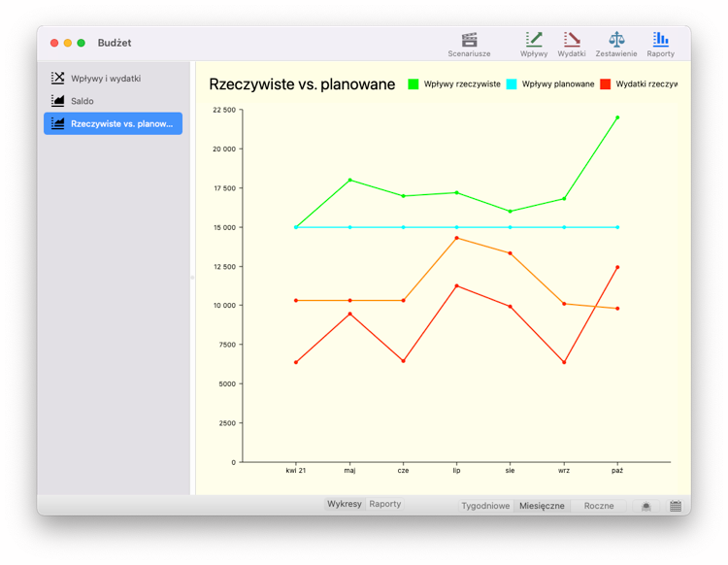Click the Saldo sidebar chart icon
728x565 pixels.
57,101
